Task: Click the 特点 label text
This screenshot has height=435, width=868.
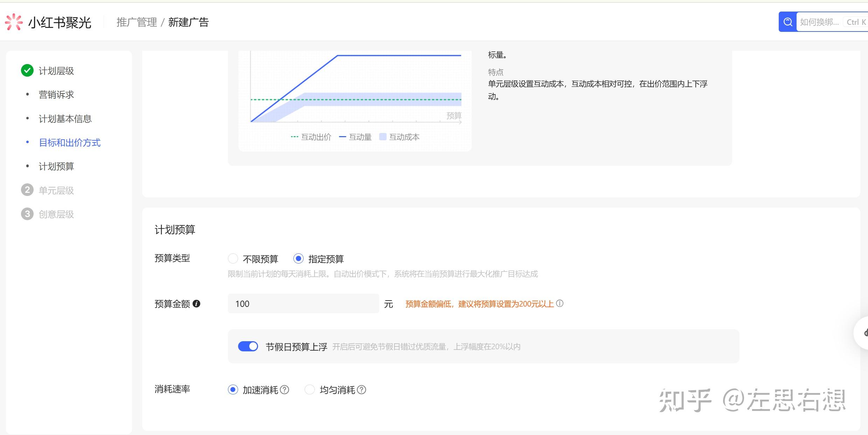Action: pyautogui.click(x=496, y=72)
